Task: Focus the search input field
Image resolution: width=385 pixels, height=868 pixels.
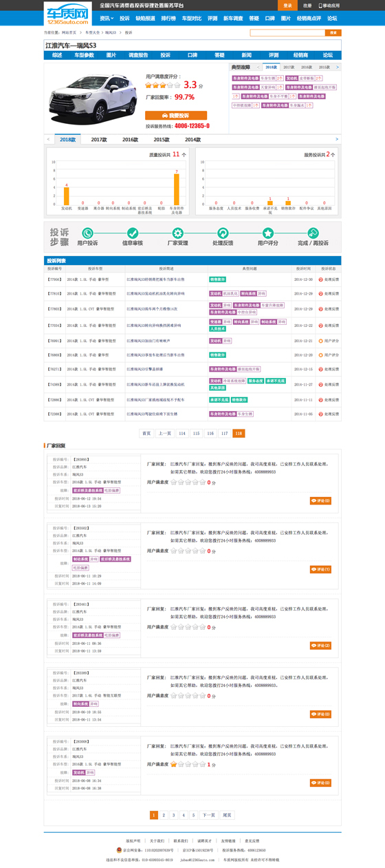Action: [x=287, y=32]
